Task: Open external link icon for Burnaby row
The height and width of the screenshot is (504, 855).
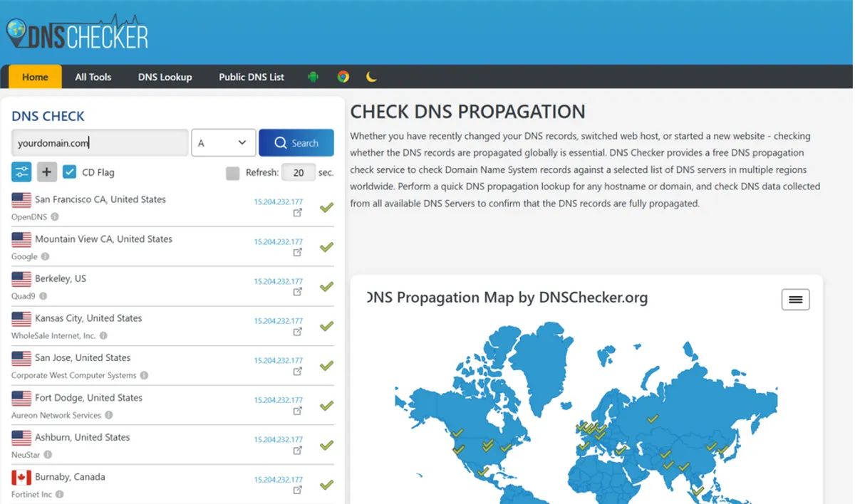Action: pyautogui.click(x=298, y=490)
